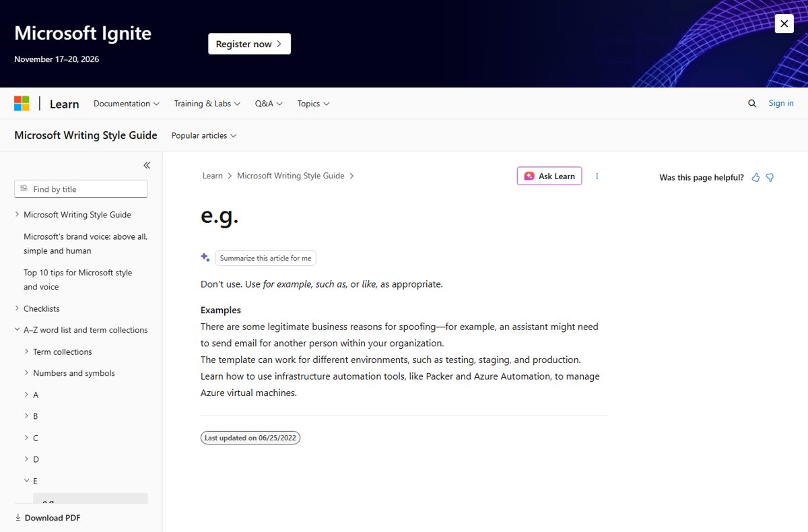Expand the Popular articles dropdown
Screen dimensions: 808x532
click(204, 135)
